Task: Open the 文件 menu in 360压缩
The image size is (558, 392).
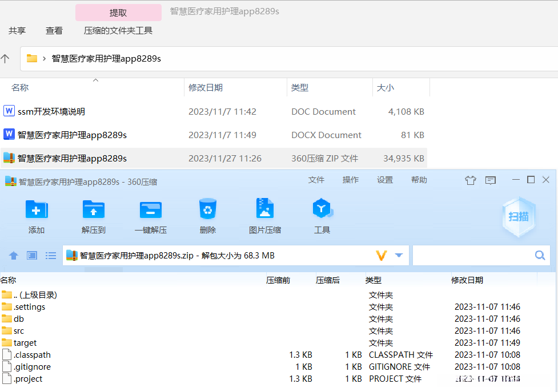Action: coord(316,180)
